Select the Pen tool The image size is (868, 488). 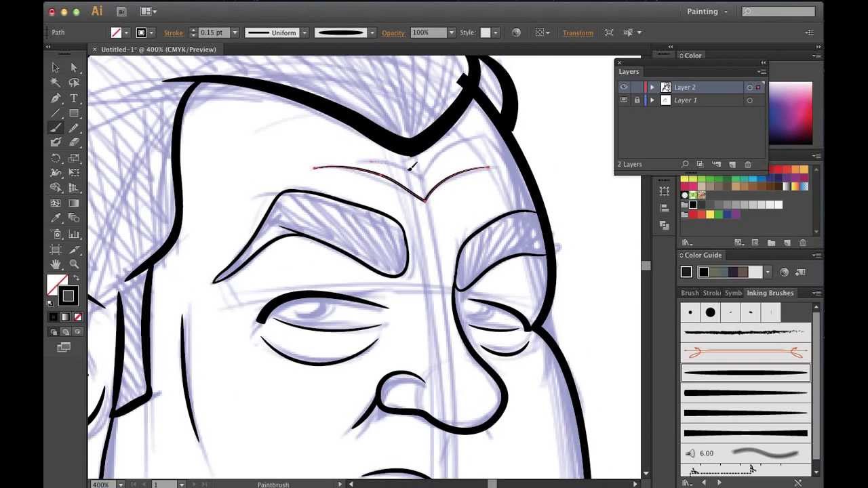pyautogui.click(x=56, y=98)
